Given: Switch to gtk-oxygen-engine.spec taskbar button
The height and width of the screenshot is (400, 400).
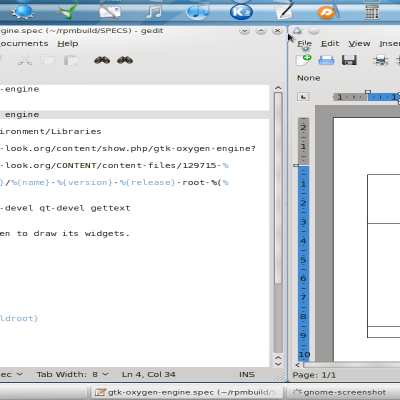Looking at the screenshot, I should click(x=186, y=392).
